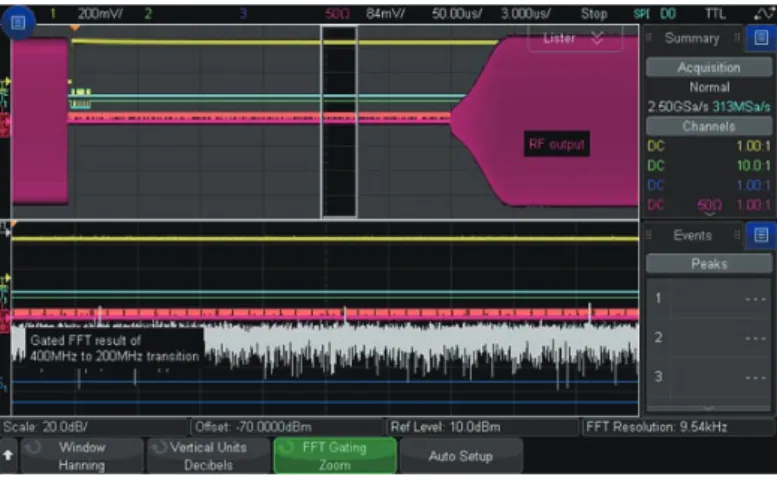Expand the chevron below Channels list
This screenshot has height=480, width=777.
pyautogui.click(x=709, y=214)
